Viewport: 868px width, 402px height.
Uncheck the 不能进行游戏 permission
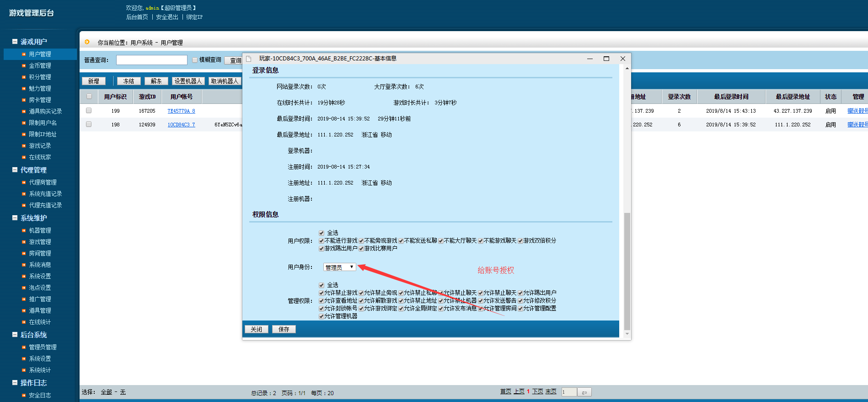[x=321, y=241]
